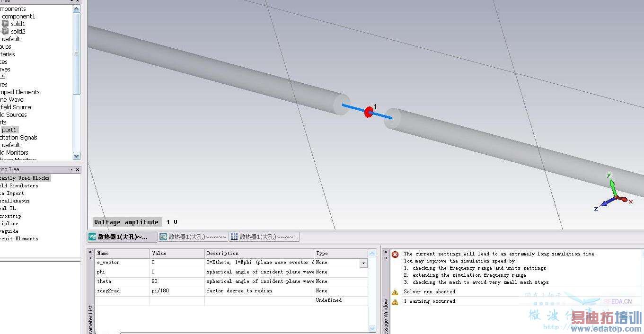
Task: Switch to second 散热器1(大孔) schematic tab
Action: [x=193, y=237]
